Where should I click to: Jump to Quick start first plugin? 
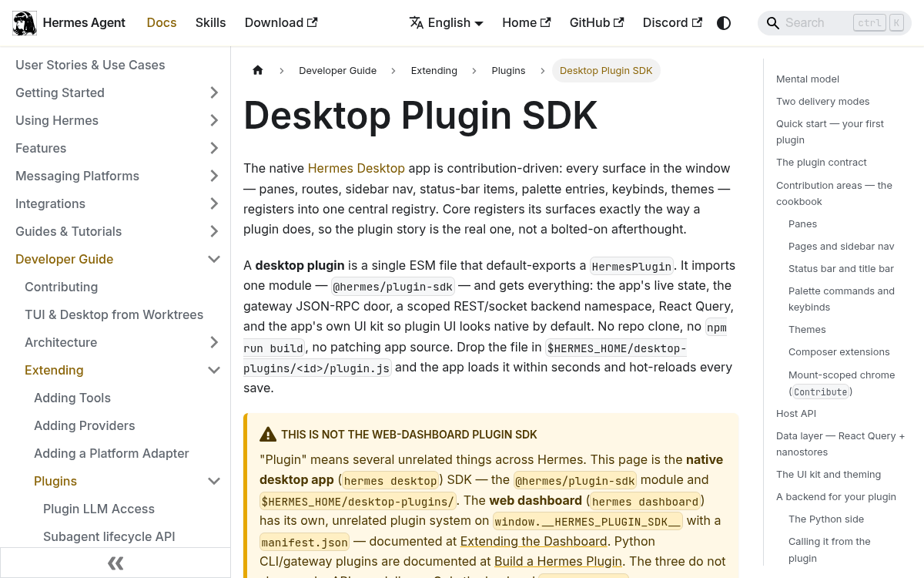tap(830, 132)
